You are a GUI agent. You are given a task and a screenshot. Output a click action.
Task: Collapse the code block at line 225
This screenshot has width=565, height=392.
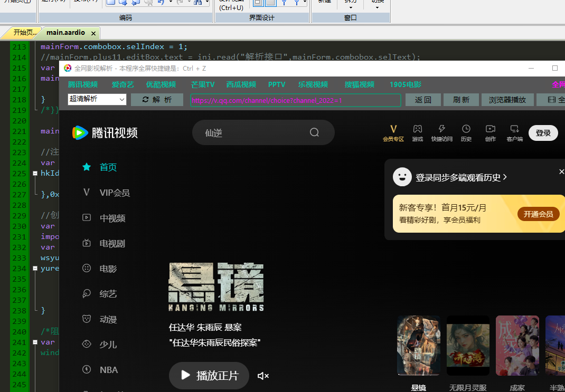tap(35, 173)
